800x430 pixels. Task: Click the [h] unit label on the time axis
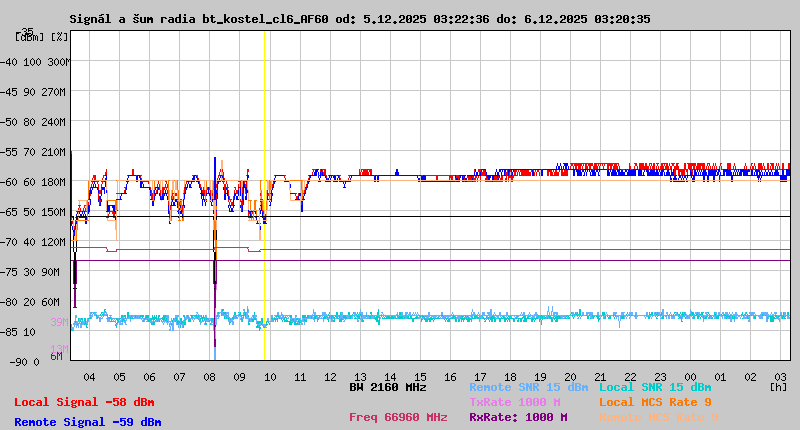(x=778, y=386)
